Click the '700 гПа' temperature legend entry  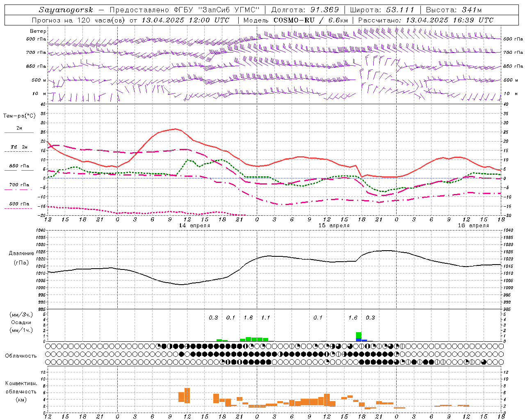(19, 185)
